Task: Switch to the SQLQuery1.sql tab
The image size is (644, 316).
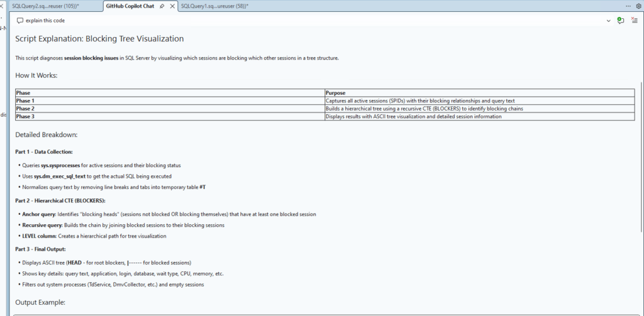Action: point(214,6)
